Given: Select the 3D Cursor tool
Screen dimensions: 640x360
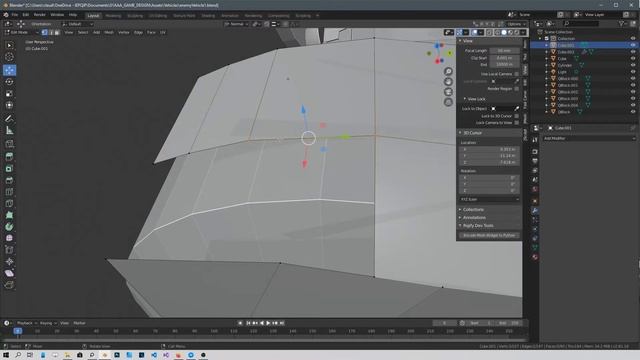Looking at the screenshot, I should tap(9, 57).
